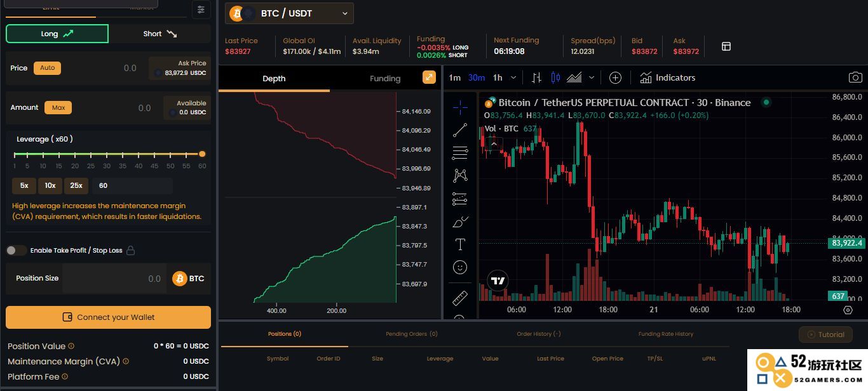Open the Tutorial button
The width and height of the screenshot is (868, 391).
click(825, 335)
